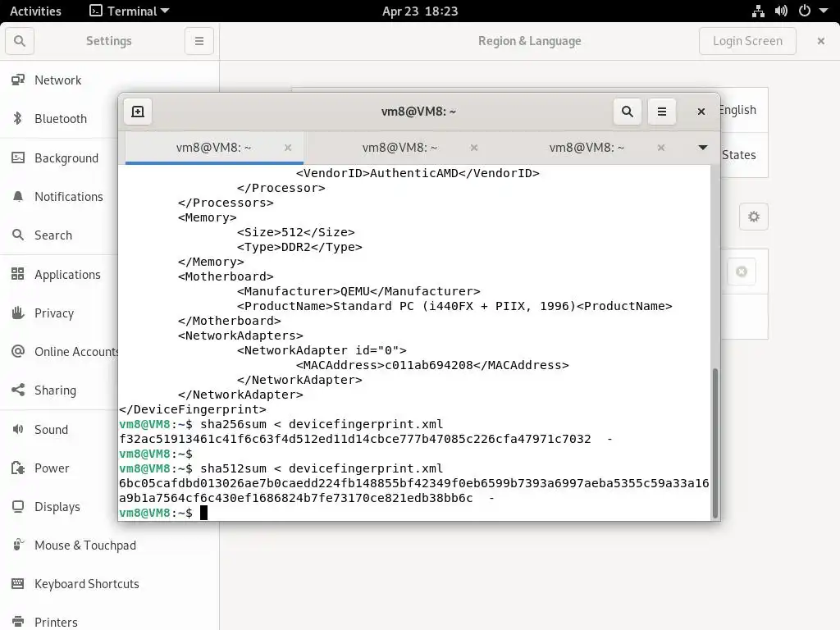
Task: Click the Applications grid icon
Action: tap(18, 274)
